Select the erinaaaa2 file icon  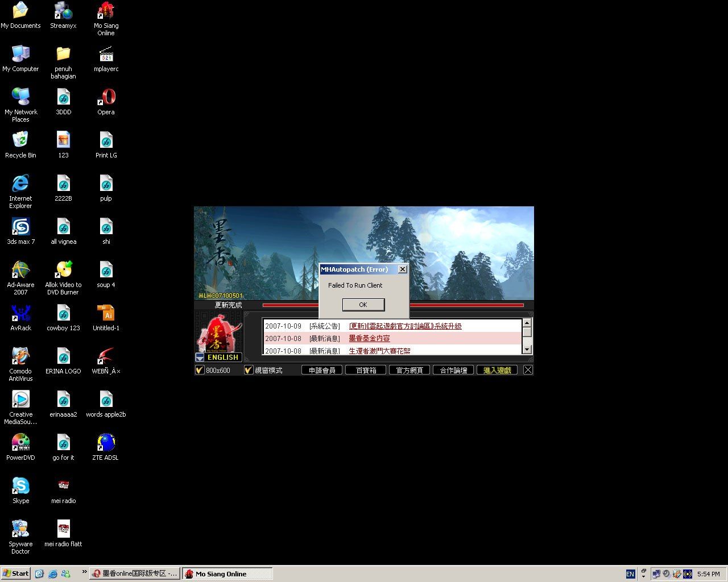pyautogui.click(x=63, y=405)
